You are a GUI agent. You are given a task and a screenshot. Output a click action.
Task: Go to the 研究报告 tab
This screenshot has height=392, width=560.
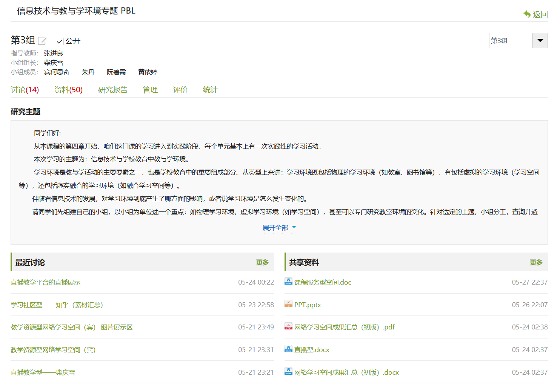[112, 90]
